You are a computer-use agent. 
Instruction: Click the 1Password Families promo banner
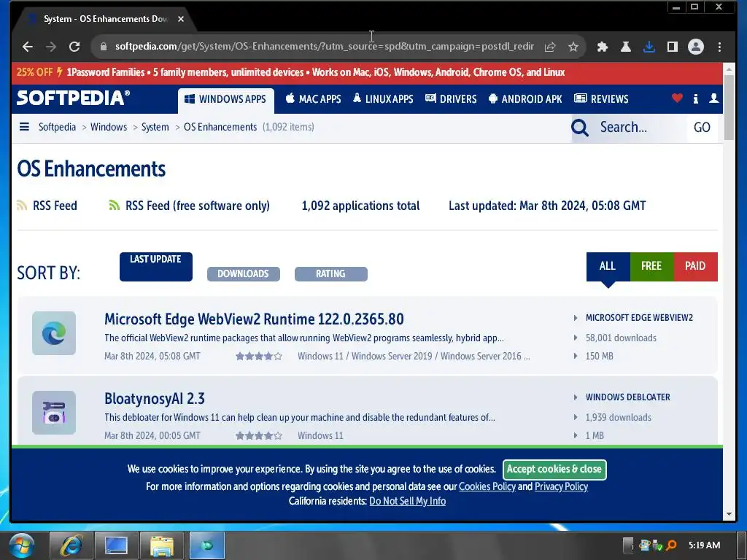point(367,73)
